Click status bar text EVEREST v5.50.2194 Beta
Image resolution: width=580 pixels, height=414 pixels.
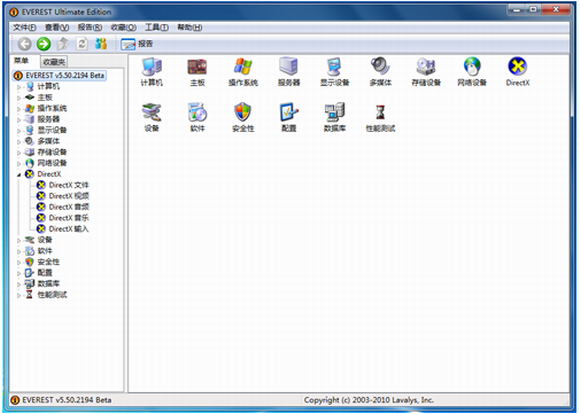click(x=67, y=400)
